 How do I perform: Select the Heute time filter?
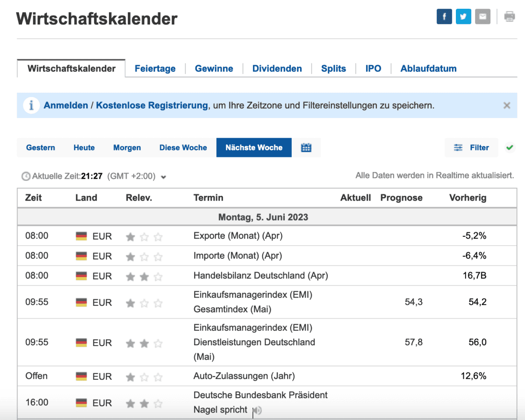tap(84, 147)
